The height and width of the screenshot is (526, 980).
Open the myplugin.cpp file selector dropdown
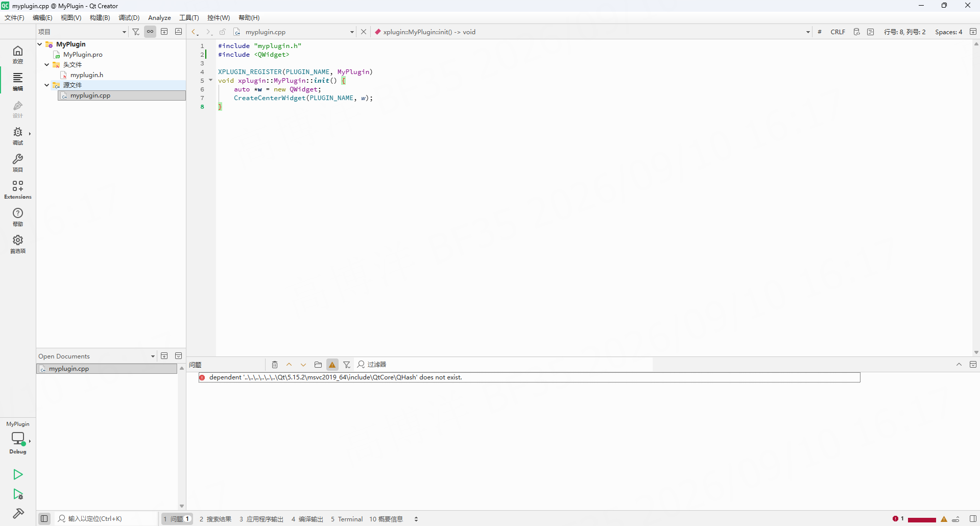(294, 32)
